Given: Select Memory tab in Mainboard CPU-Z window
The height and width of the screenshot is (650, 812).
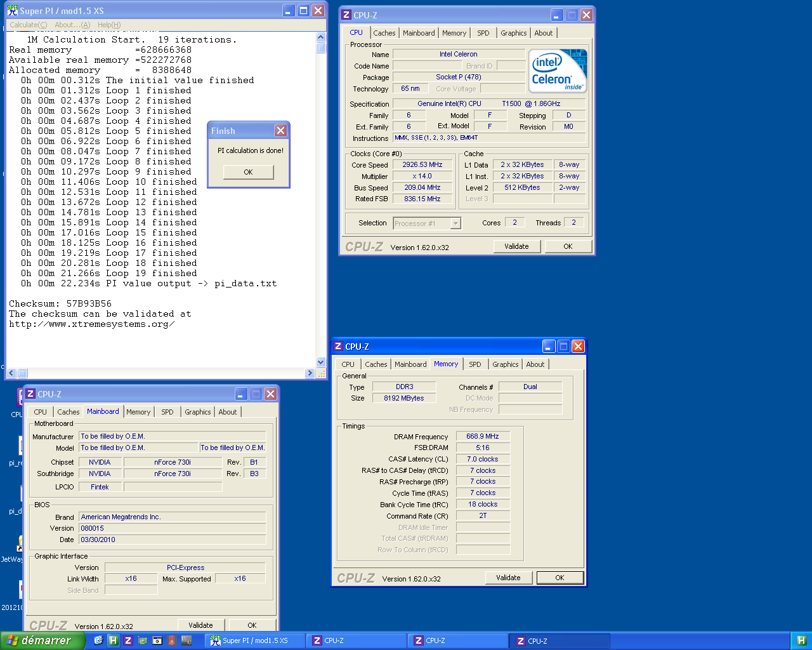Looking at the screenshot, I should 138,412.
